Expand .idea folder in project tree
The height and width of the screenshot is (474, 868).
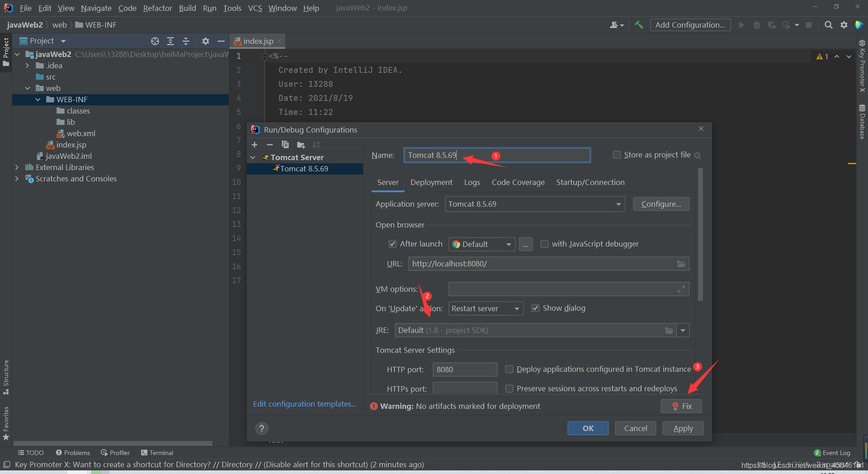27,66
